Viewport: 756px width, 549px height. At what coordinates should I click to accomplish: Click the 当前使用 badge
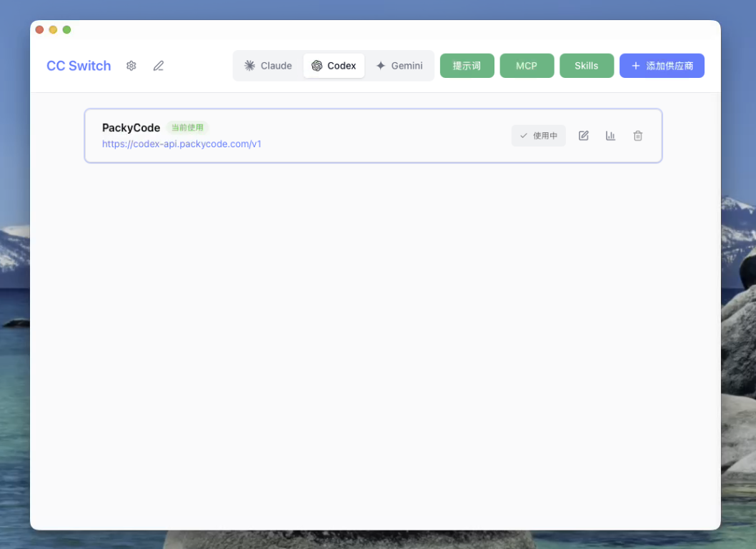coord(187,128)
